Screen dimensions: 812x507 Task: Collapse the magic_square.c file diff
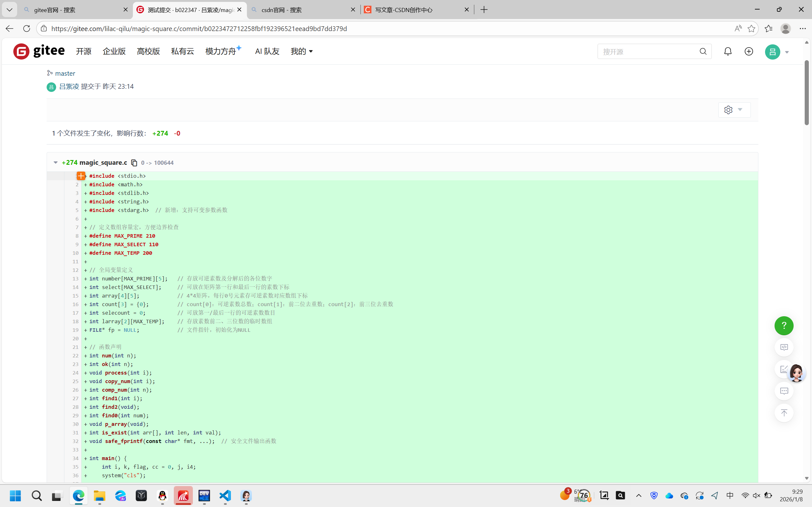(56, 163)
